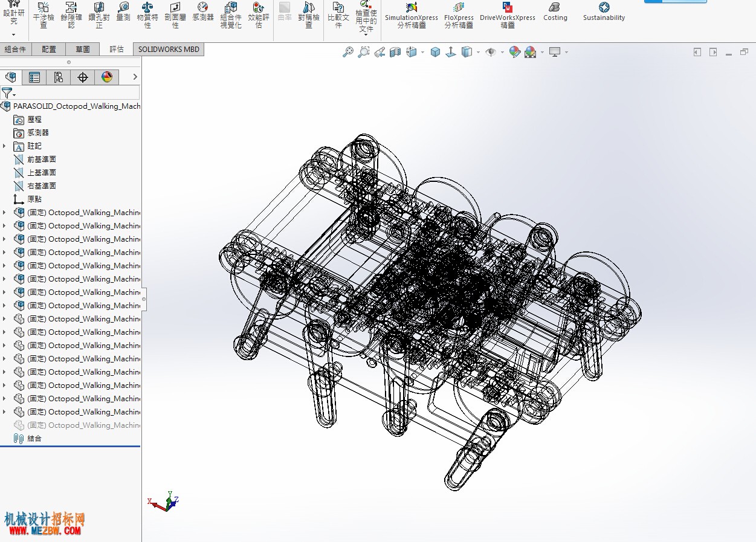Image resolution: width=756 pixels, height=542 pixels.
Task: Launch DriveWorksXpress 精靈
Action: pyautogui.click(x=508, y=15)
